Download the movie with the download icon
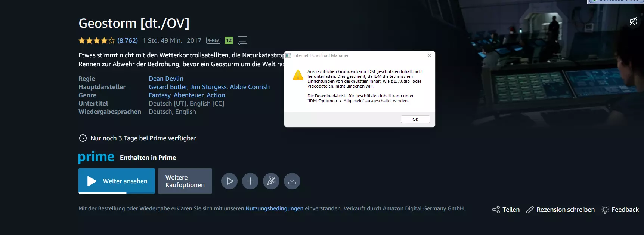644x235 pixels. pos(292,181)
